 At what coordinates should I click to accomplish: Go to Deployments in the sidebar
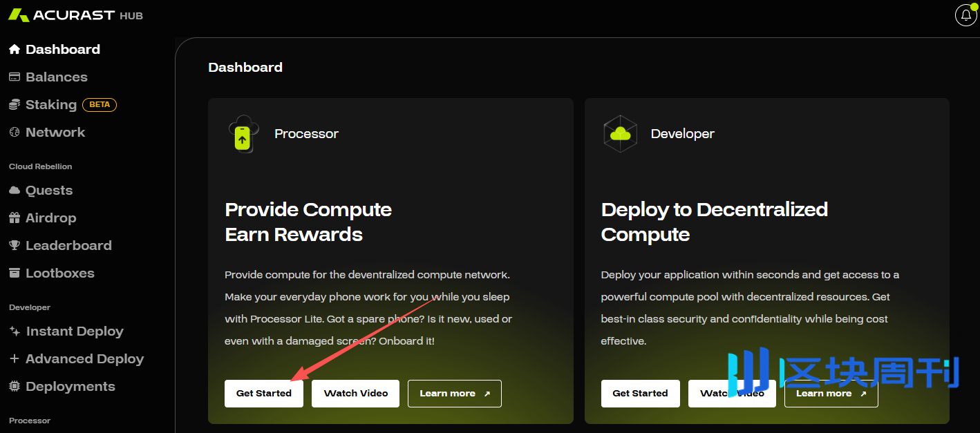coord(70,387)
